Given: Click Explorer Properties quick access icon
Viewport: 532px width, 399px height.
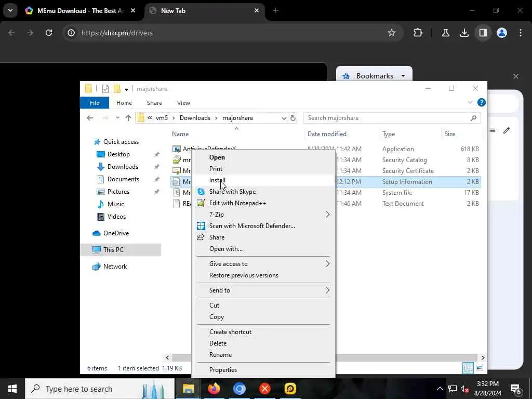Looking at the screenshot, I should tap(105, 89).
